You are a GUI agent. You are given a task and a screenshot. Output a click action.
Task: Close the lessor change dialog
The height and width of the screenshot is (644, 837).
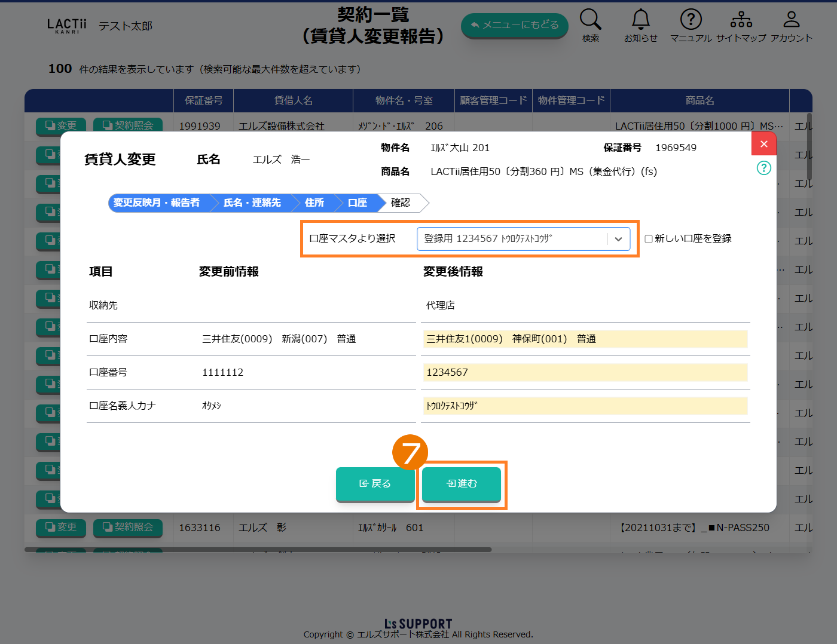(x=763, y=144)
